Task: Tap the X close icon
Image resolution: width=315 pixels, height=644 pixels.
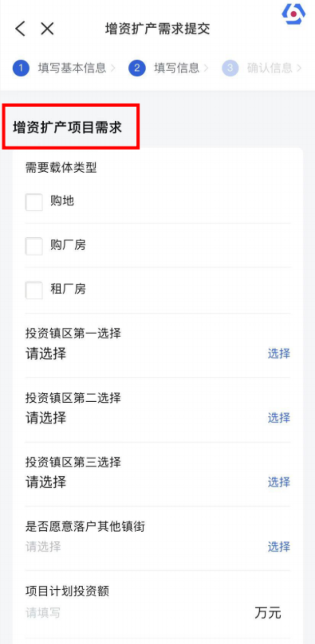Action: [47, 29]
